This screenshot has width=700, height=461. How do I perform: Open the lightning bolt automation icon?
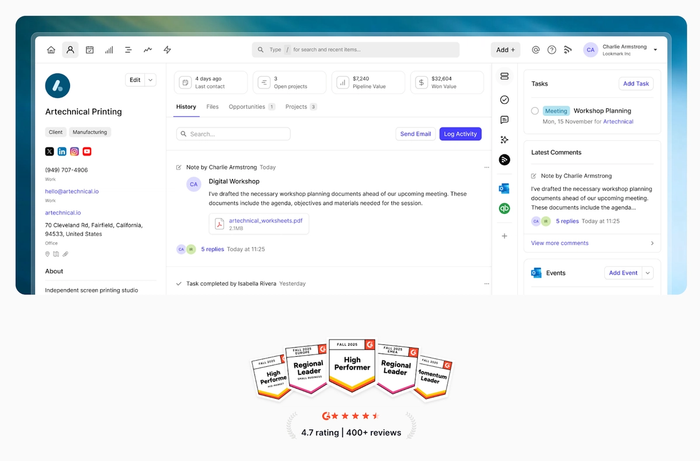tap(167, 50)
